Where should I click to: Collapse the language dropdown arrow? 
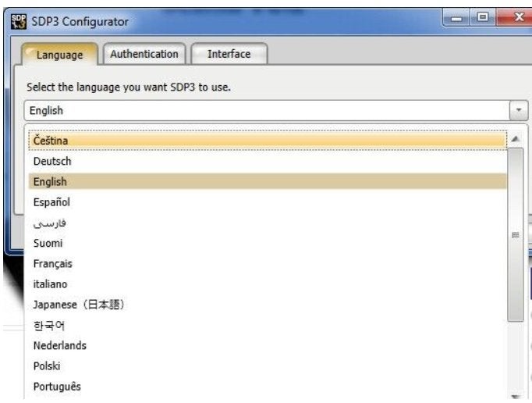519,110
